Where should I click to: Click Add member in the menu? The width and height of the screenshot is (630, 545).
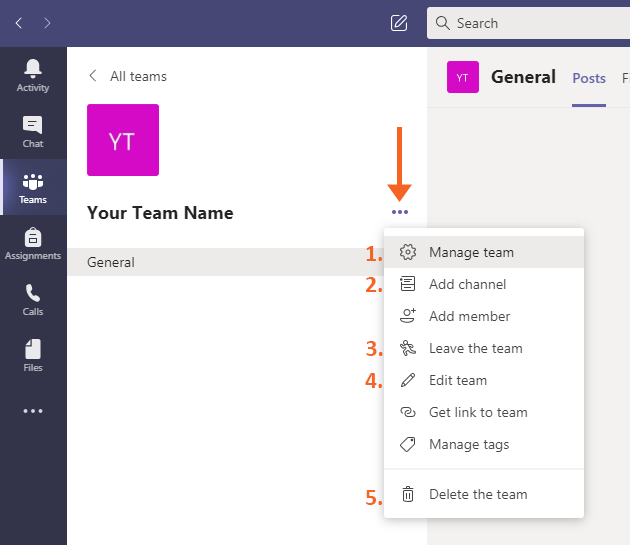[x=469, y=316]
